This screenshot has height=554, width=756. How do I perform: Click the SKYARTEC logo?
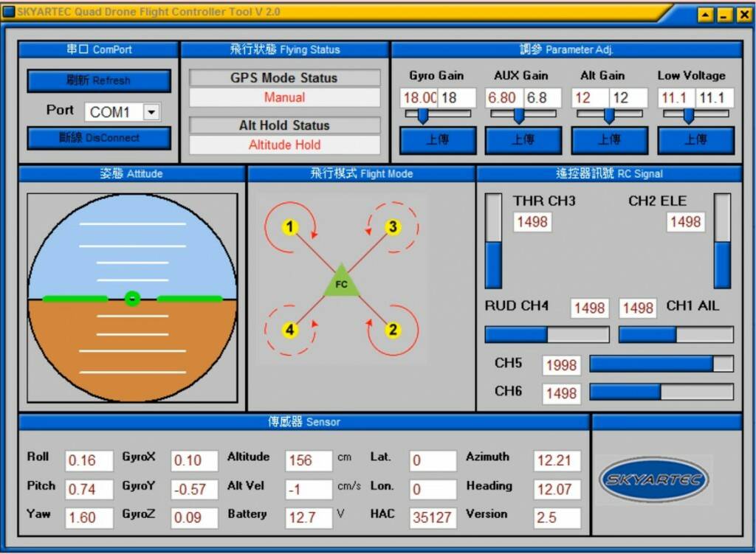[x=654, y=479]
